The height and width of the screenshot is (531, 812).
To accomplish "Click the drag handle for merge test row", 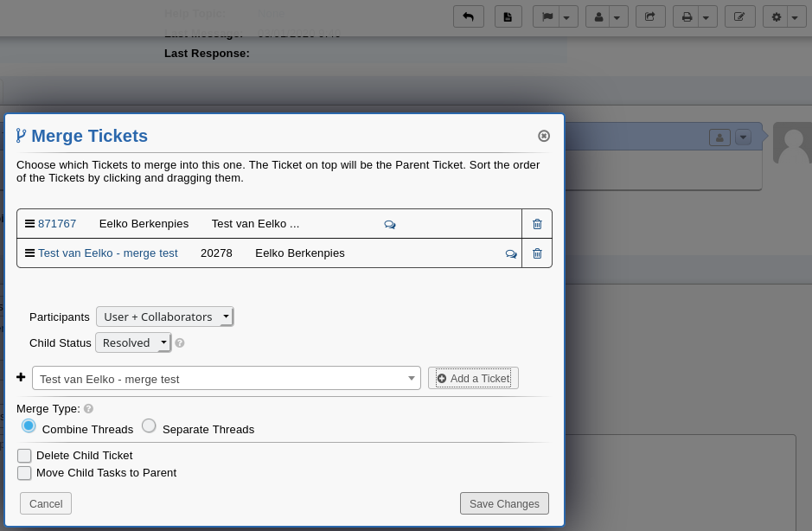I will pyautogui.click(x=30, y=253).
